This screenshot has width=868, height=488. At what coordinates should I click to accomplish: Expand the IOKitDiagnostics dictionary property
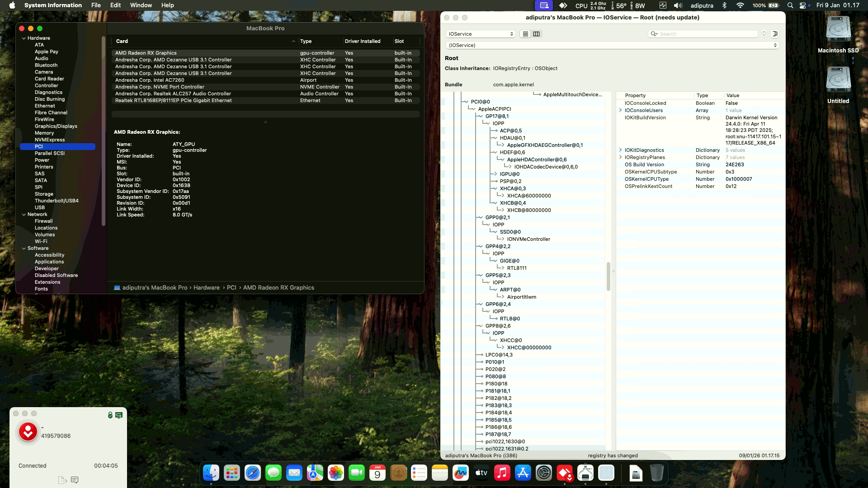point(620,150)
